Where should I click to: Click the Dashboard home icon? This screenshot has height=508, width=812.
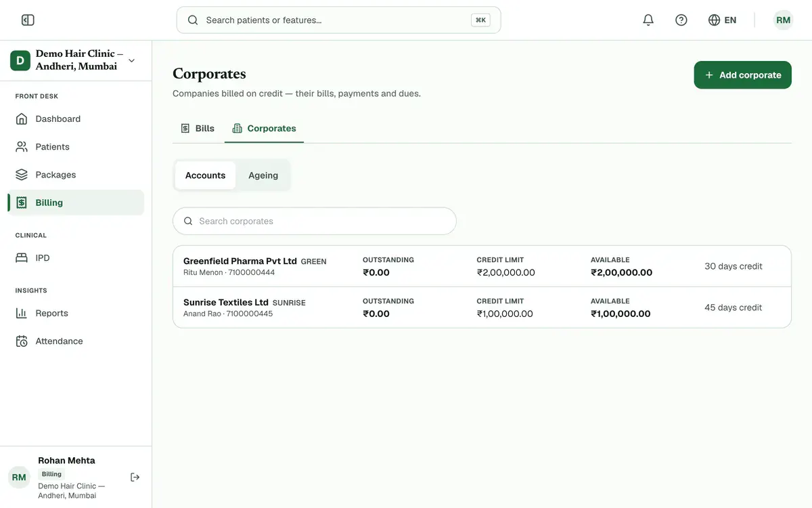click(22, 119)
